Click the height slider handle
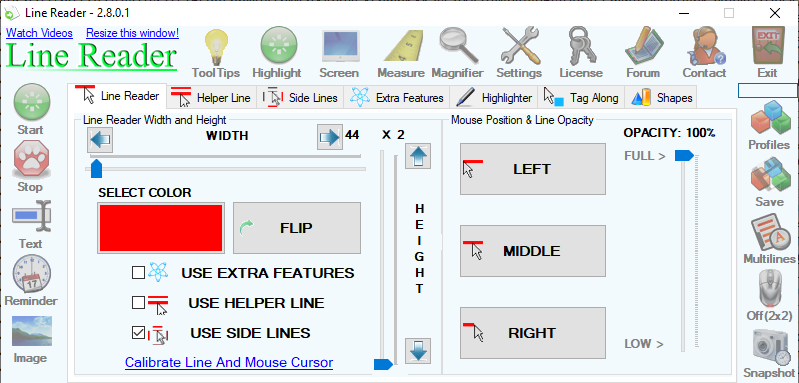Viewport: 799px width, 383px height. click(383, 364)
